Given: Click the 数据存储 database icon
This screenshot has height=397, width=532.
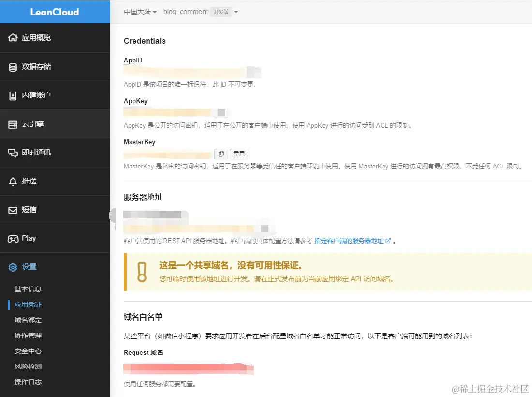Looking at the screenshot, I should coord(13,67).
